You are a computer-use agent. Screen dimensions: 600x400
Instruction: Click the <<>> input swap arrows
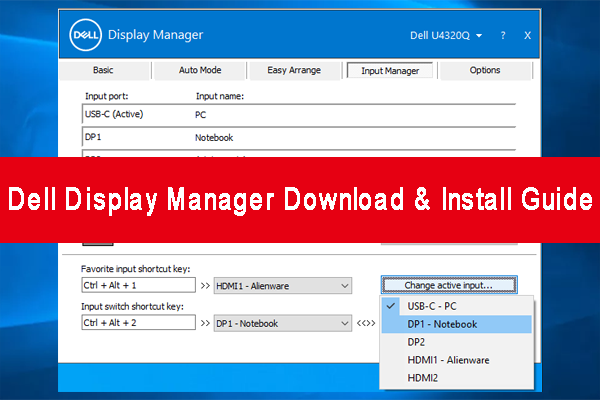click(x=366, y=323)
